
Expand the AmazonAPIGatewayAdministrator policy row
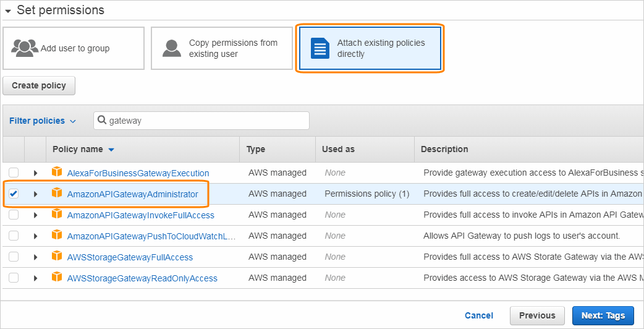(x=35, y=194)
